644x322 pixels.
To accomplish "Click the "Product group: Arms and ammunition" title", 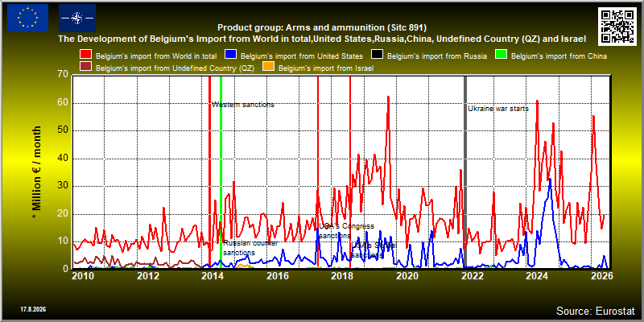I will (322, 28).
